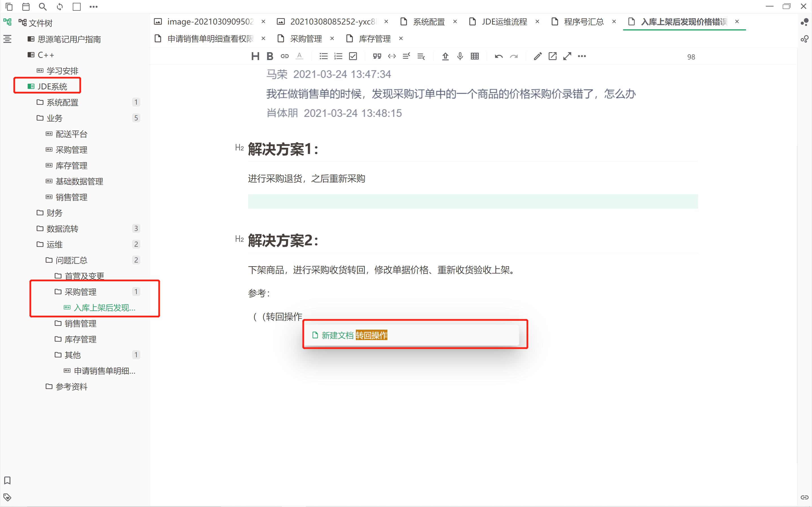The image size is (812, 507).
Task: Open the bookmarks panel icon
Action: 7,480
